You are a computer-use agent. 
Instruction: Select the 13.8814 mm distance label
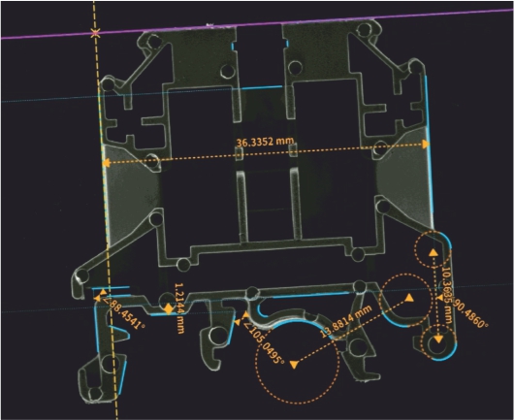point(346,321)
